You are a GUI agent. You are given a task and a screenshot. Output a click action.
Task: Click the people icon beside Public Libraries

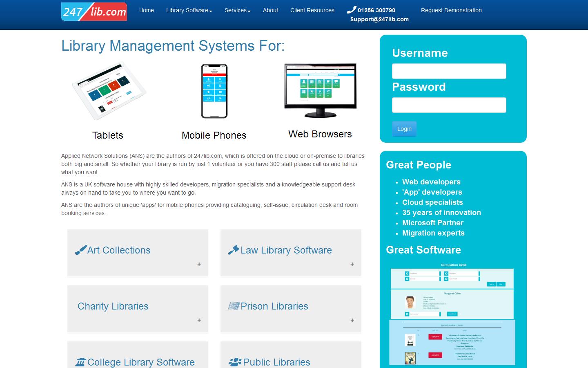[235, 361]
